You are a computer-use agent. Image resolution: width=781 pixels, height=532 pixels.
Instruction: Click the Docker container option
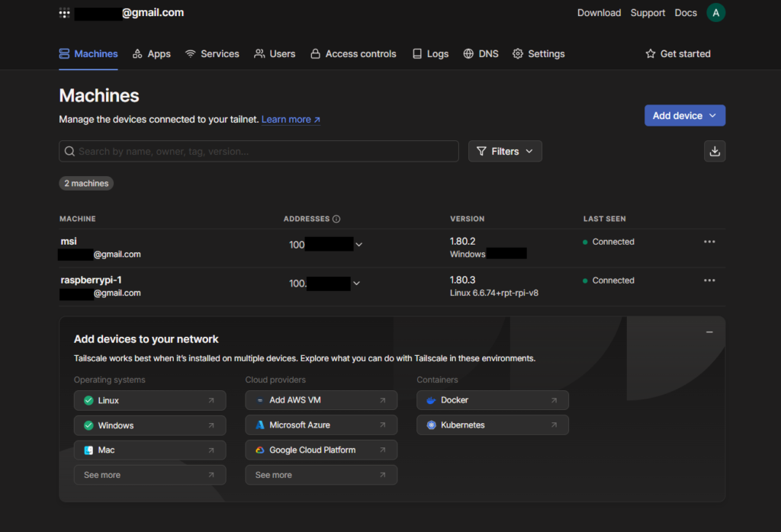click(x=493, y=400)
